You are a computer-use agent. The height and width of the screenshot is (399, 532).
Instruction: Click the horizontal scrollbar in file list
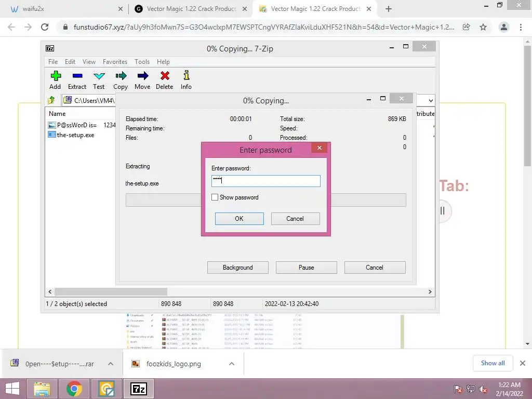(x=111, y=292)
